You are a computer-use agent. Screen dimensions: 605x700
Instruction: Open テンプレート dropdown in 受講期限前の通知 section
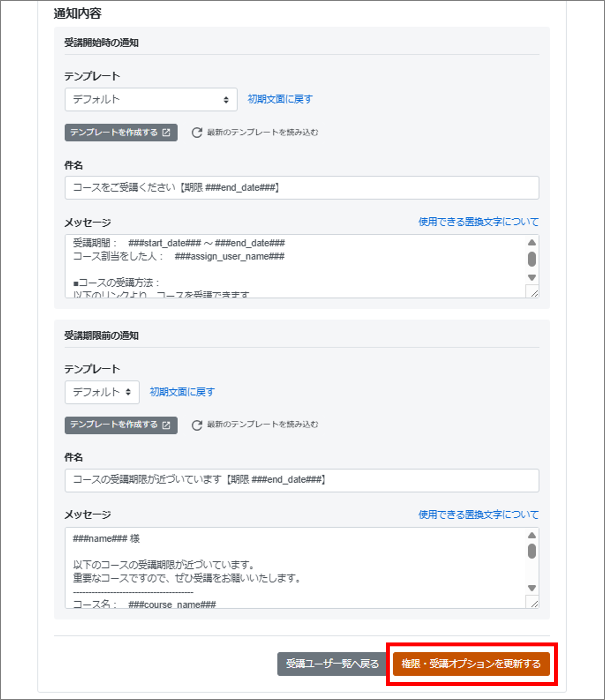pos(102,392)
